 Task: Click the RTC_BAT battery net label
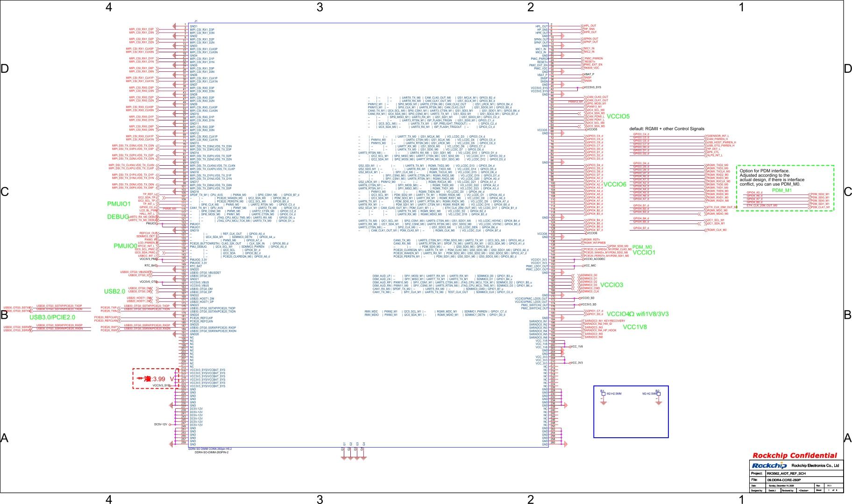[151, 266]
